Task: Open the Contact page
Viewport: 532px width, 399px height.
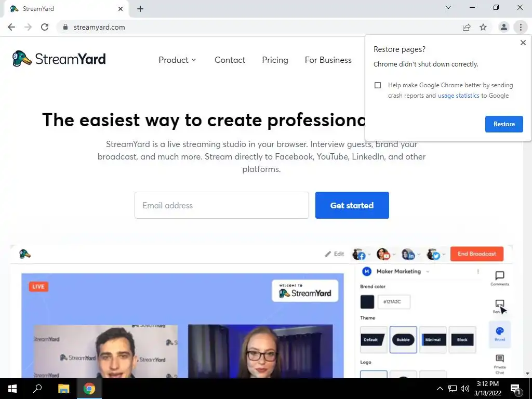Action: 230,60
